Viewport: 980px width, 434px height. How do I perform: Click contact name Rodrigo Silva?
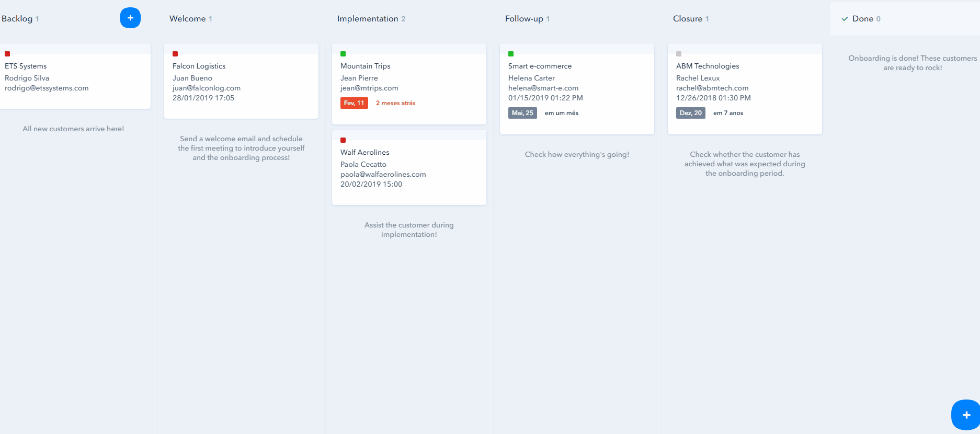pyautogui.click(x=27, y=78)
